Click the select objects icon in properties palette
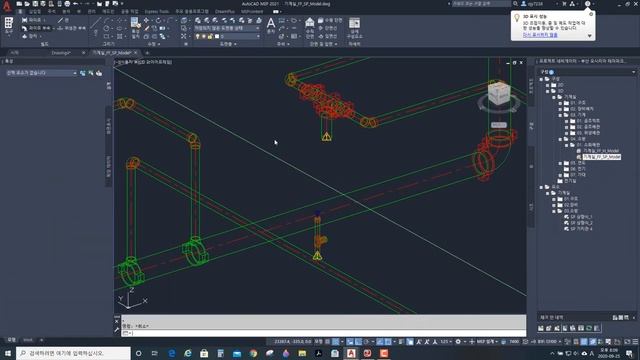This screenshot has width=640, height=360. (91, 73)
